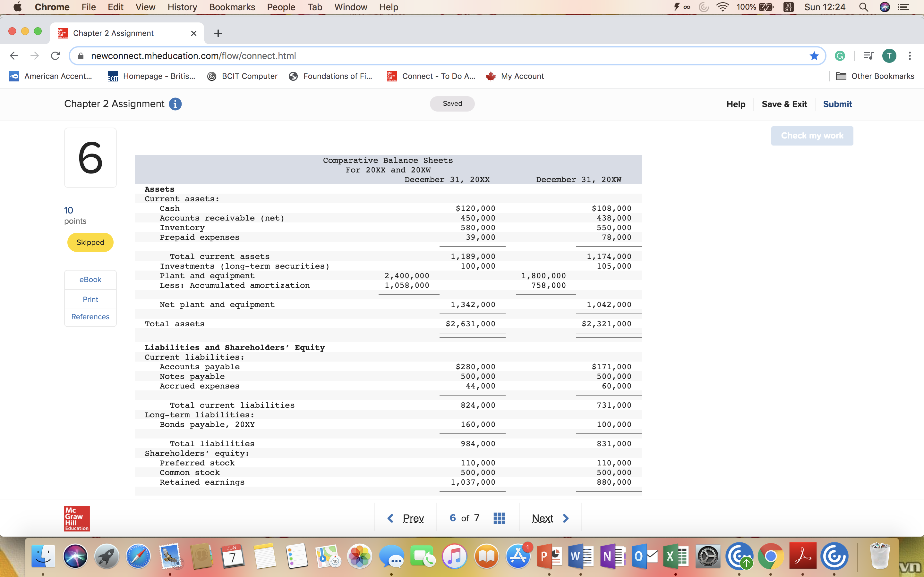The image size is (924, 577).
Task: Open Excel from the dock
Action: [x=675, y=556]
